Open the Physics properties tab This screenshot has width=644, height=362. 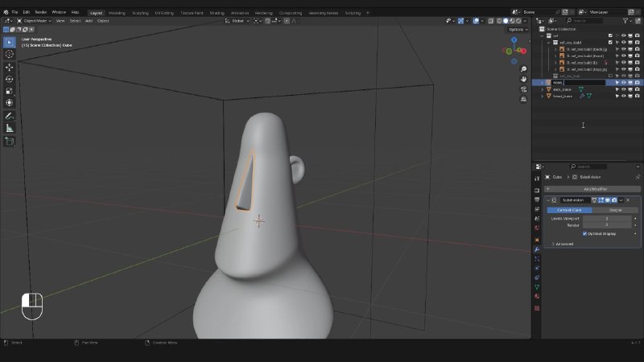click(x=537, y=269)
